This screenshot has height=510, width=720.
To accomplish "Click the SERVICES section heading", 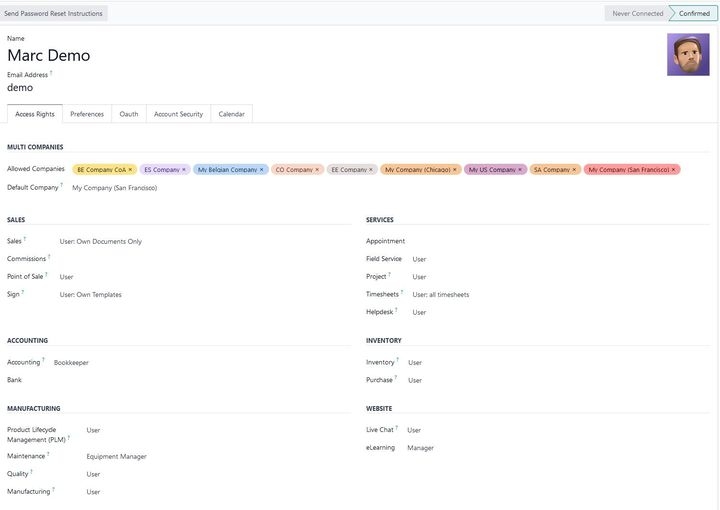I will (x=380, y=220).
